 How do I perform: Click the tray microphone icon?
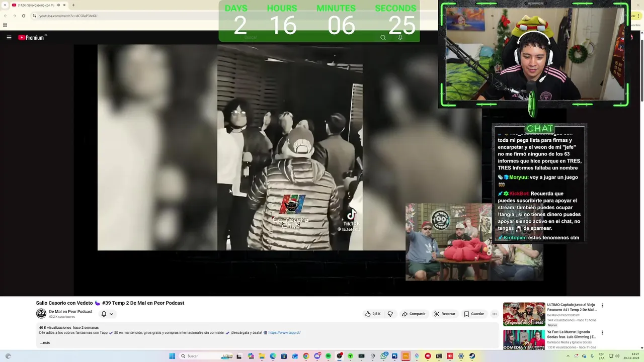click(x=592, y=356)
